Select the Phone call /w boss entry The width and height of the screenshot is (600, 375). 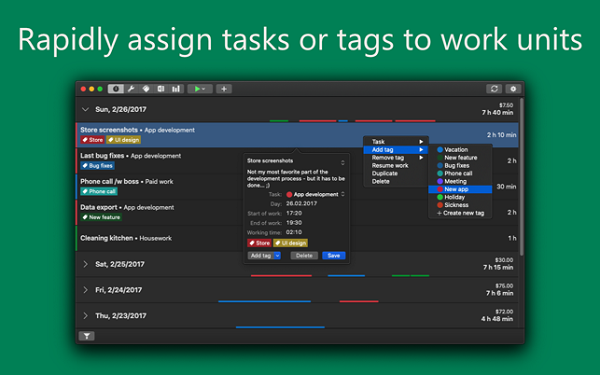point(297,187)
